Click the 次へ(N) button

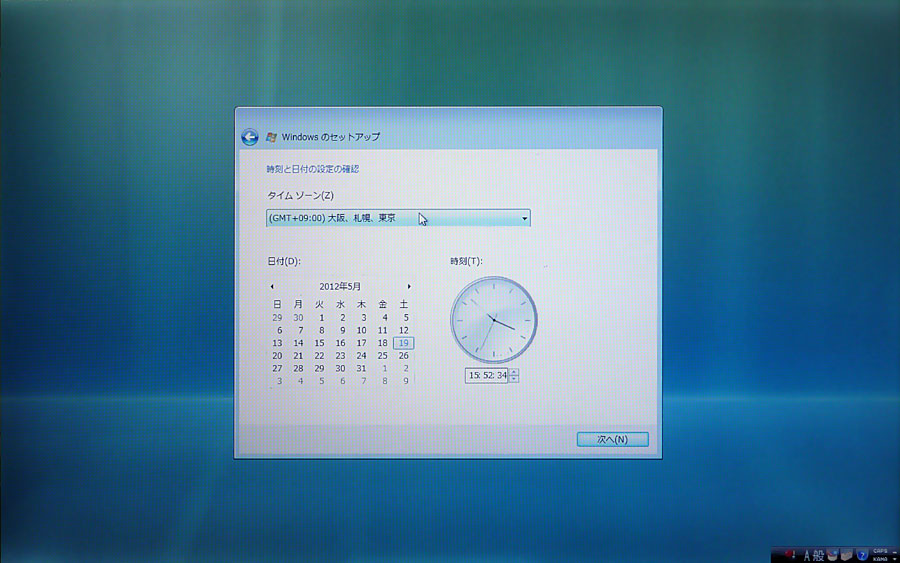coord(612,439)
